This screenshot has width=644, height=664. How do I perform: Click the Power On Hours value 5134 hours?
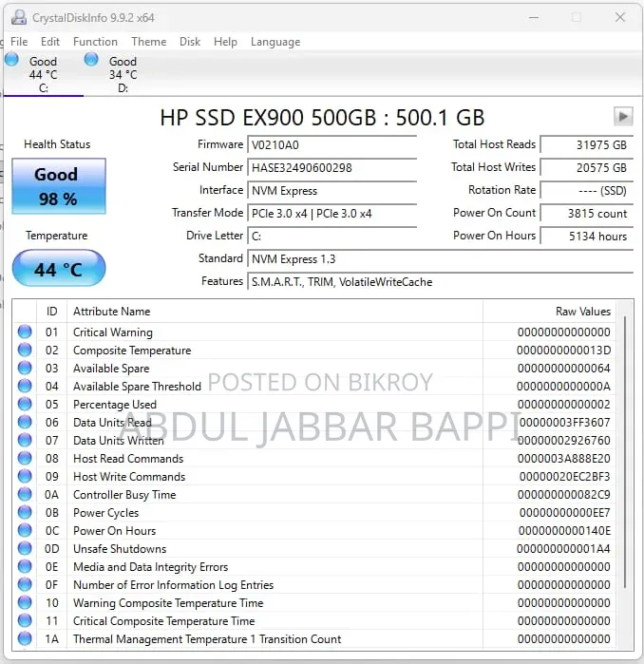point(587,237)
